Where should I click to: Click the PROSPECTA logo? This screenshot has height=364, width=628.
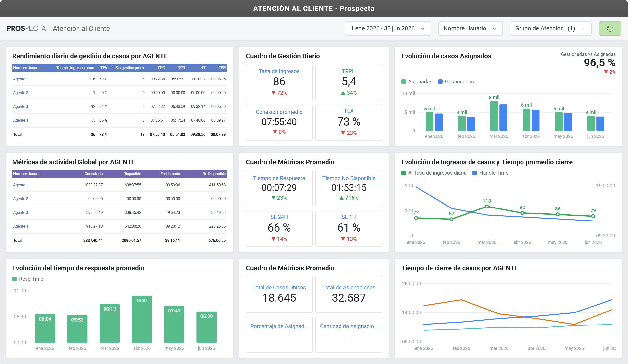coord(26,28)
